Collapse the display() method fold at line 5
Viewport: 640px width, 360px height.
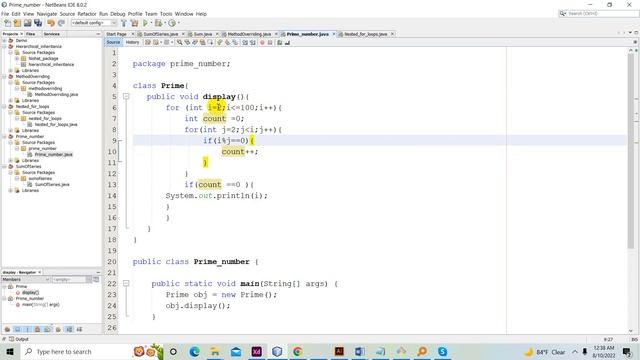pos(126,97)
